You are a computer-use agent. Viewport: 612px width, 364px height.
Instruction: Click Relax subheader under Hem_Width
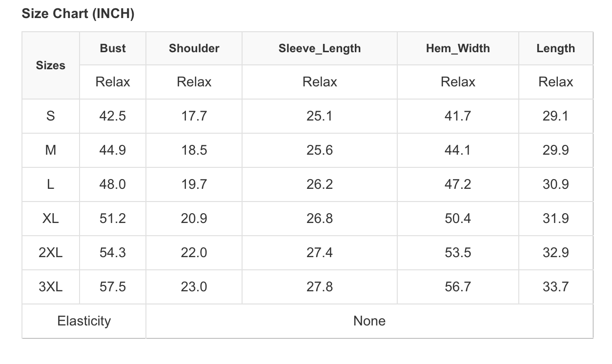tap(458, 82)
